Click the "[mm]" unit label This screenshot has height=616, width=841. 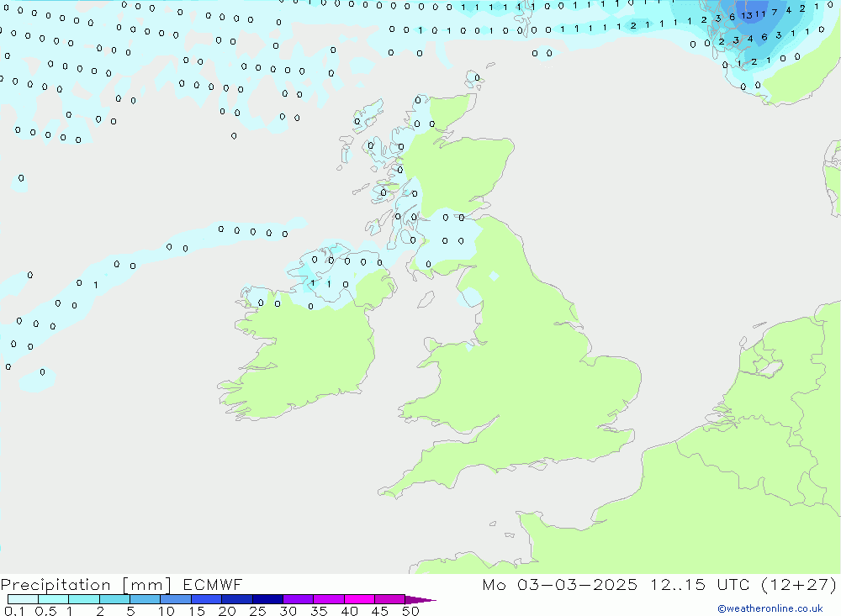[x=146, y=584]
